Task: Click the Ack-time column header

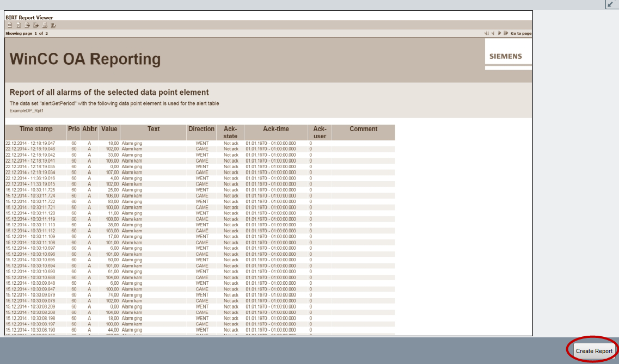Action: coord(276,132)
